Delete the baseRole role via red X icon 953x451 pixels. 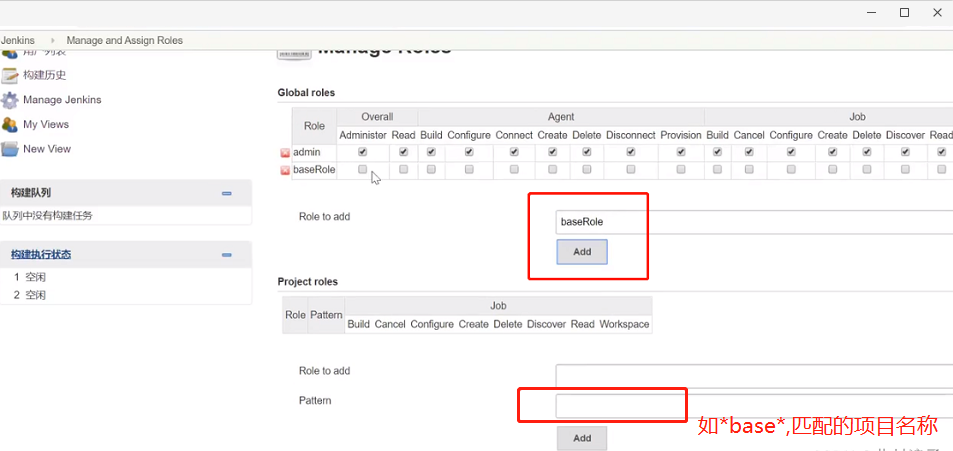[284, 171]
